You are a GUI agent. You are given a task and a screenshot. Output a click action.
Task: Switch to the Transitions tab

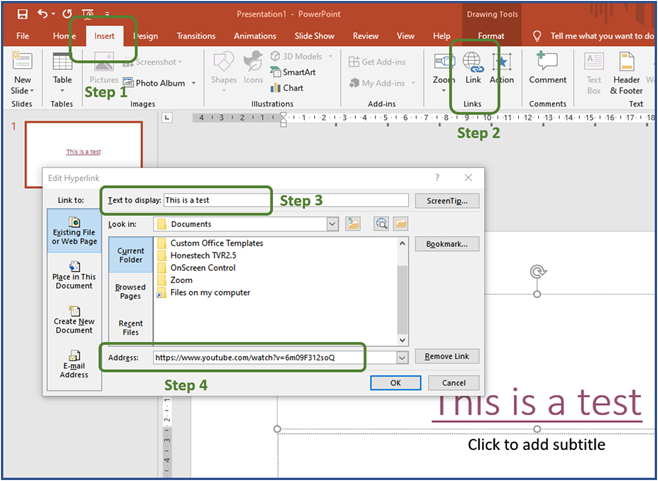pos(196,36)
